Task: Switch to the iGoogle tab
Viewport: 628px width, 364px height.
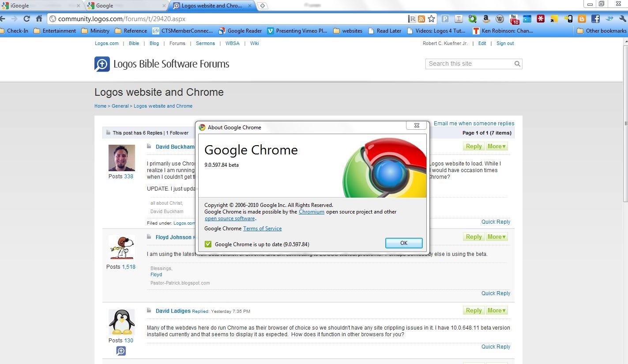Action: [x=41, y=6]
